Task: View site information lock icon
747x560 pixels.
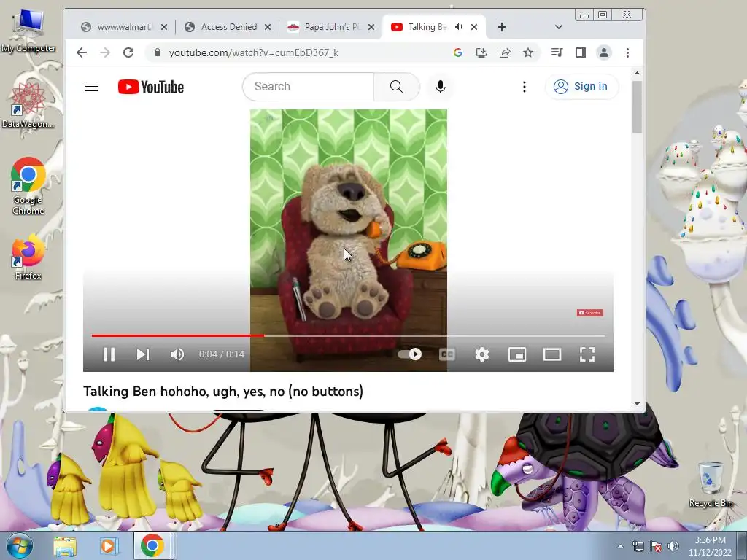Action: coord(158,52)
